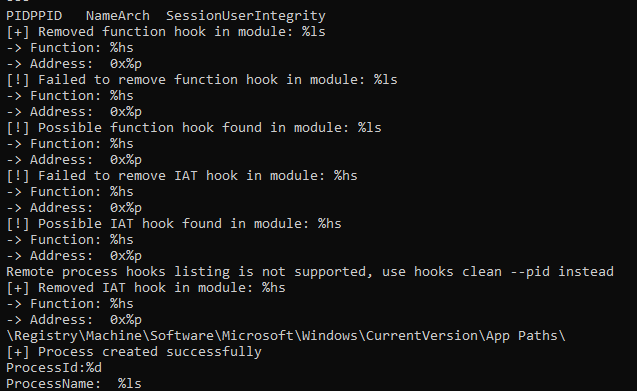Click '-> Function: %hs' under Possible function hook
The height and width of the screenshot is (391, 637).
coord(70,144)
